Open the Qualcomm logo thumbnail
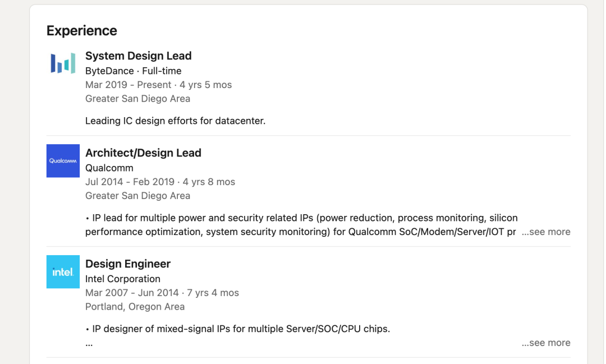The height and width of the screenshot is (364, 606). [63, 161]
